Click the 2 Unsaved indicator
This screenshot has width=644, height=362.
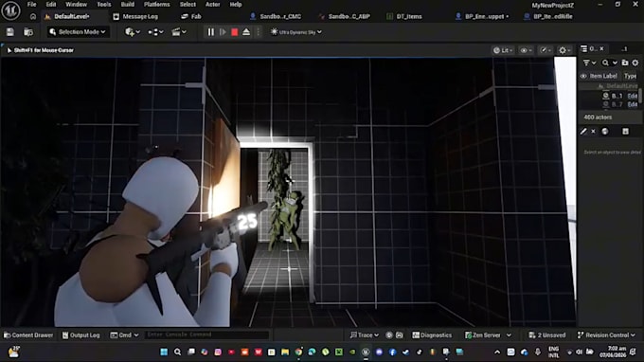click(547, 335)
